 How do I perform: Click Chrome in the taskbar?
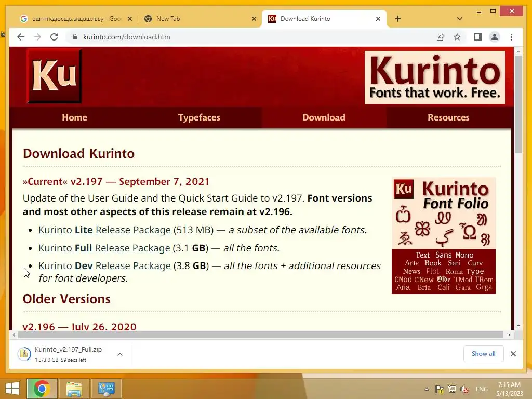coord(42,389)
